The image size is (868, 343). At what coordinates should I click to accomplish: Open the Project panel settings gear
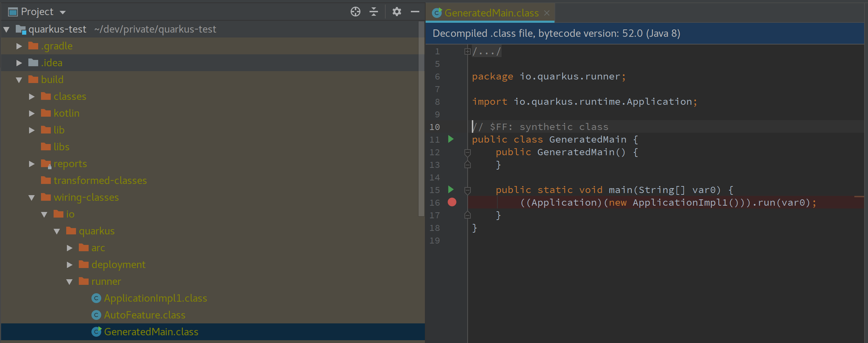[x=397, y=12]
